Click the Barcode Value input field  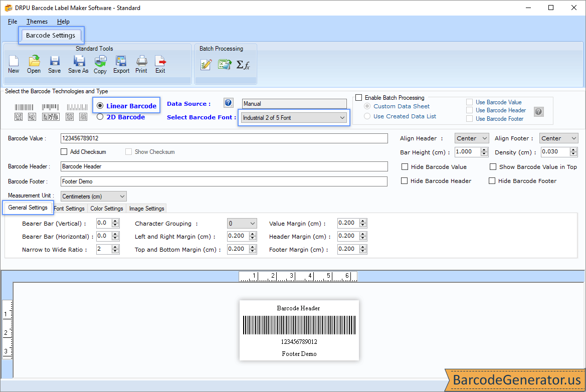224,138
